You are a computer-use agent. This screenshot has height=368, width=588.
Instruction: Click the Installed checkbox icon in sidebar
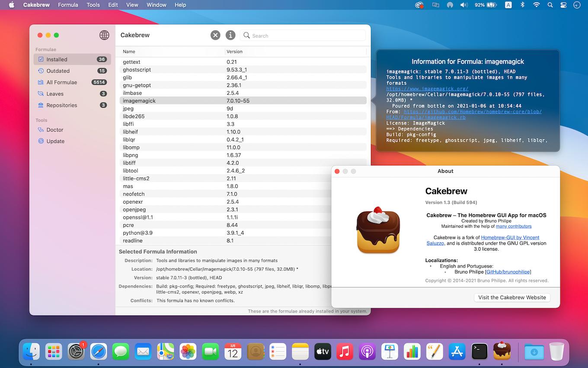tap(41, 59)
